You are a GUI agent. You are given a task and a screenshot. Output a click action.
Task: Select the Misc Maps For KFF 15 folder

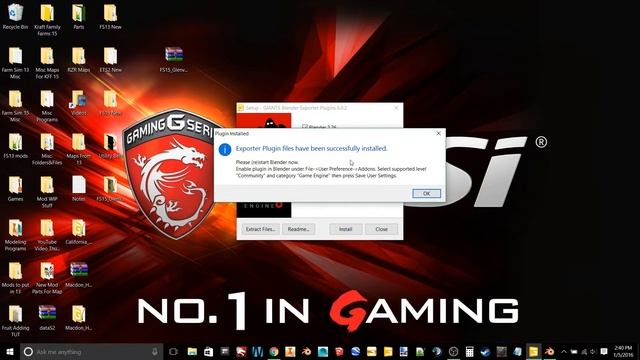[x=47, y=63]
